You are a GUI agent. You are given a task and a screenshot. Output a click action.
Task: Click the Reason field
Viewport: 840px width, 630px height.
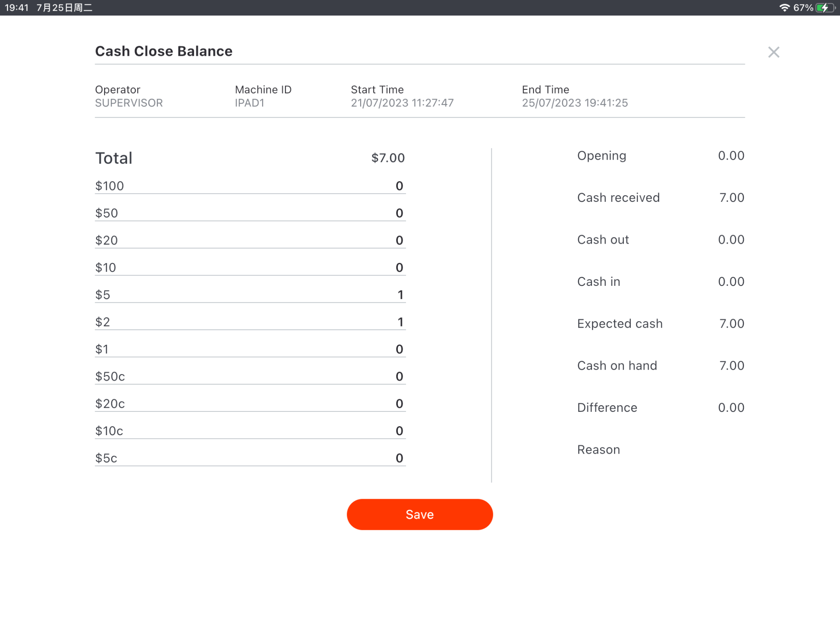coord(598,450)
